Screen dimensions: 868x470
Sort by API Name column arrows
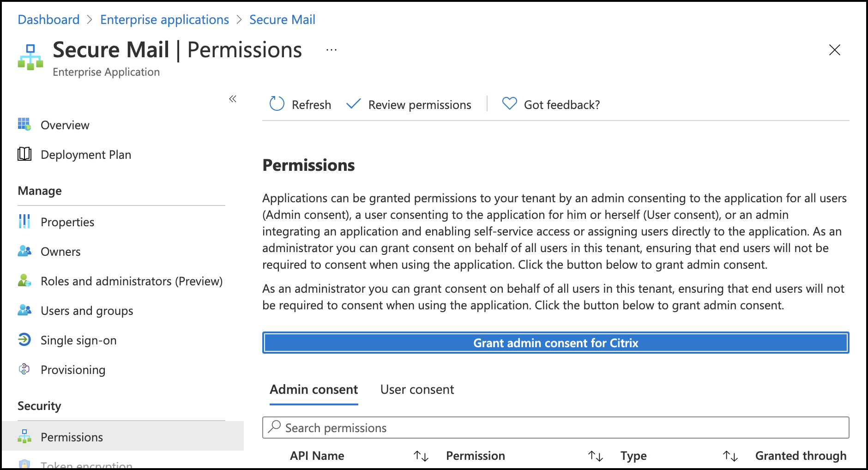(421, 456)
